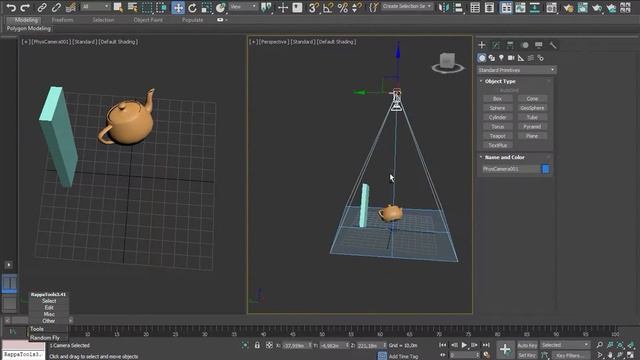640x360 pixels.
Task: Click the Undo arrow icon
Action: click(11, 7)
